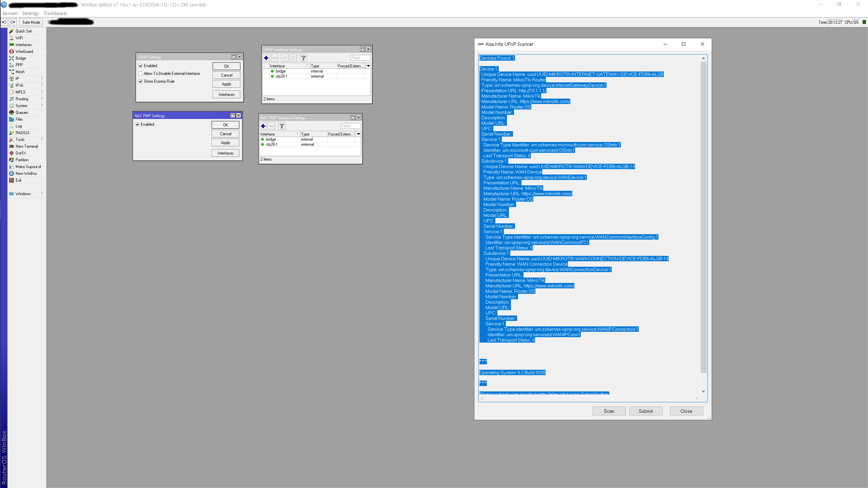Open the Dashboard menu

tap(55, 13)
